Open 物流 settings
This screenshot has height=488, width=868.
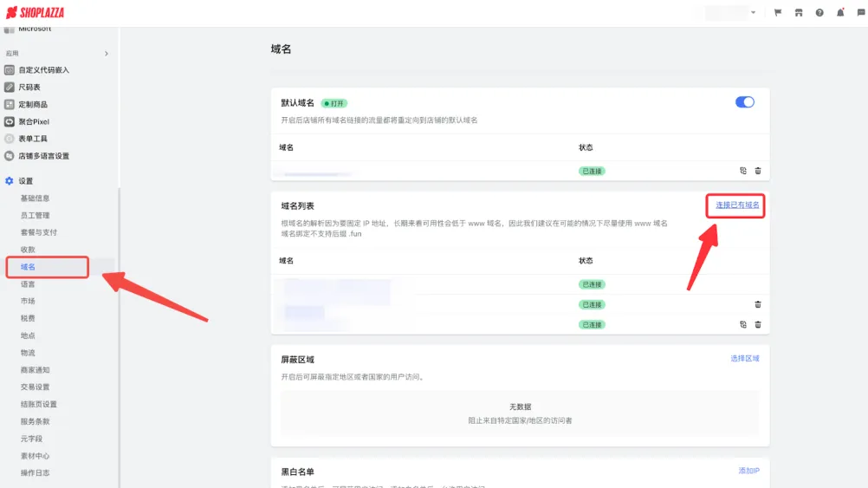coord(28,352)
